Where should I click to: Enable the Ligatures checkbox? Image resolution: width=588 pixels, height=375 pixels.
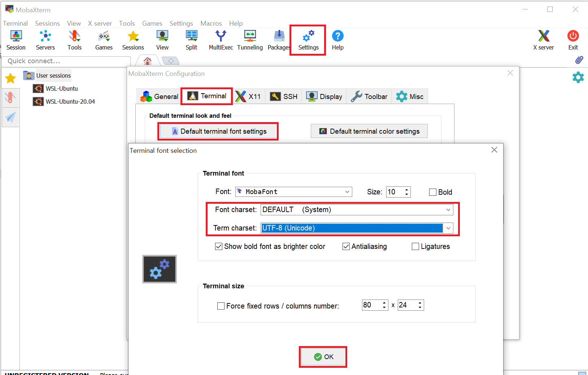[x=415, y=246]
